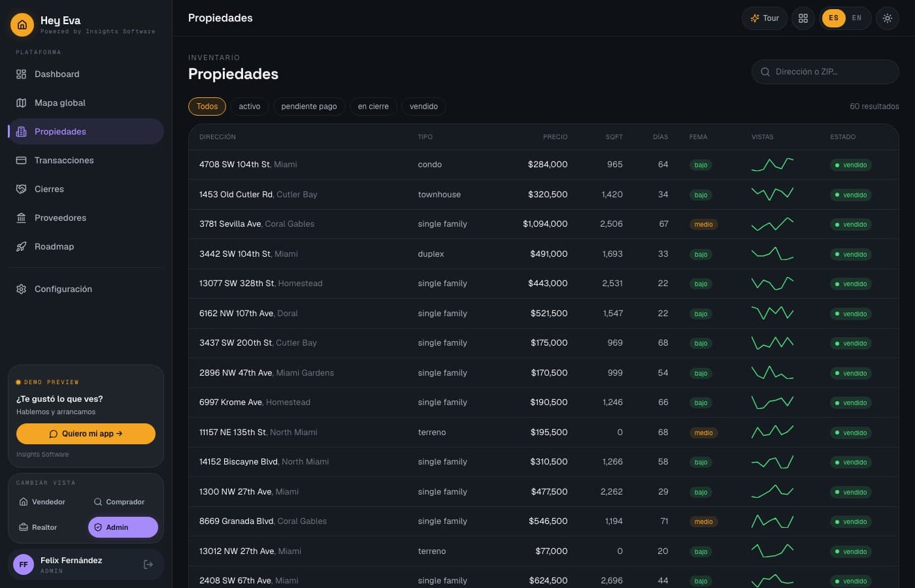The image size is (915, 588).
Task: Click the DÍAS column header
Action: point(660,137)
